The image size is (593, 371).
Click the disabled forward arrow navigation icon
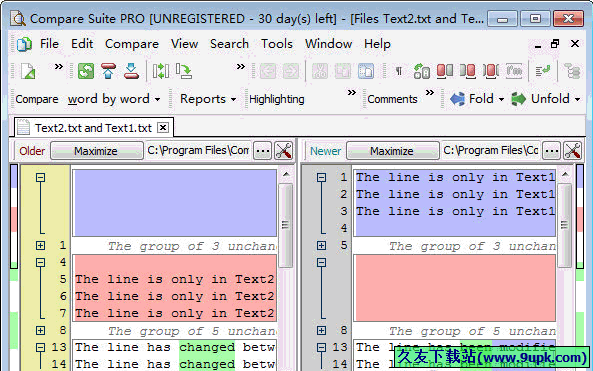[290, 71]
